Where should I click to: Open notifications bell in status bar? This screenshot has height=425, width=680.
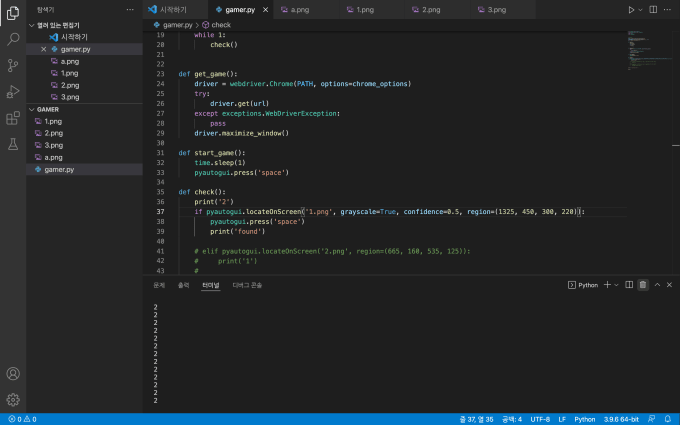668,419
